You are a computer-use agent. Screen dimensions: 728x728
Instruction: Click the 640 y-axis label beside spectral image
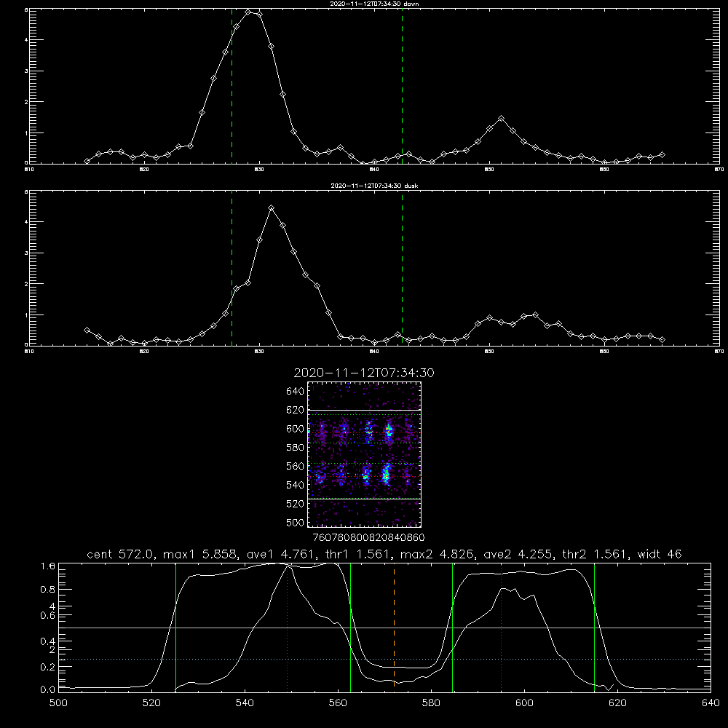[296, 392]
